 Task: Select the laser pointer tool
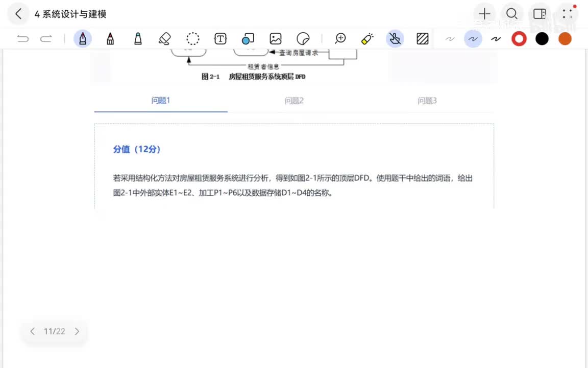tap(367, 39)
